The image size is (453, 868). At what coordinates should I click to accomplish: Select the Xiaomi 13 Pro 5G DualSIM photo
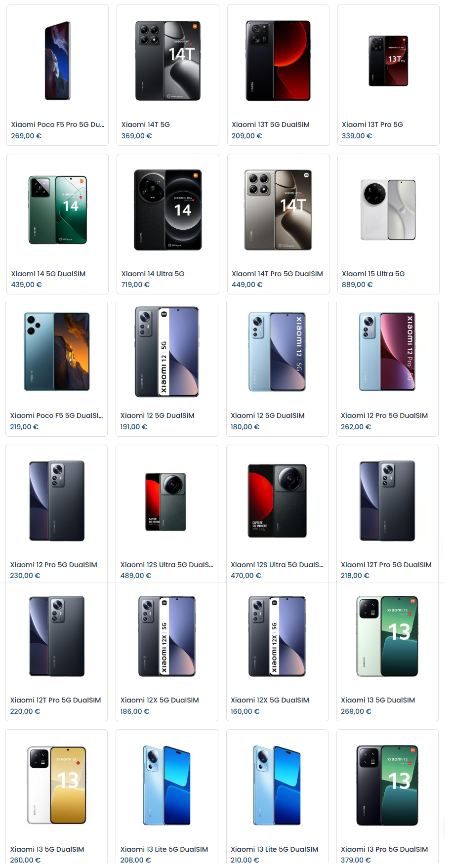click(387, 785)
